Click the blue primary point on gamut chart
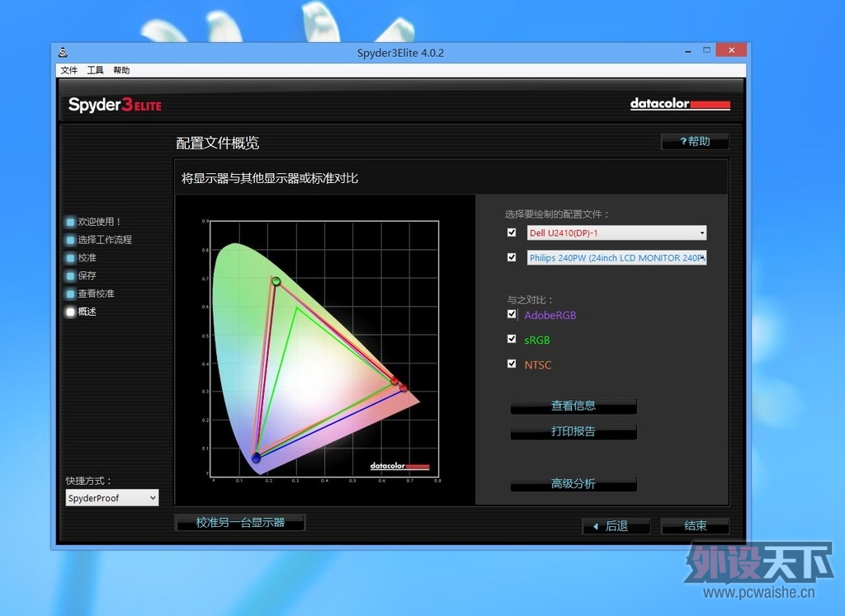The image size is (845, 616). (256, 458)
